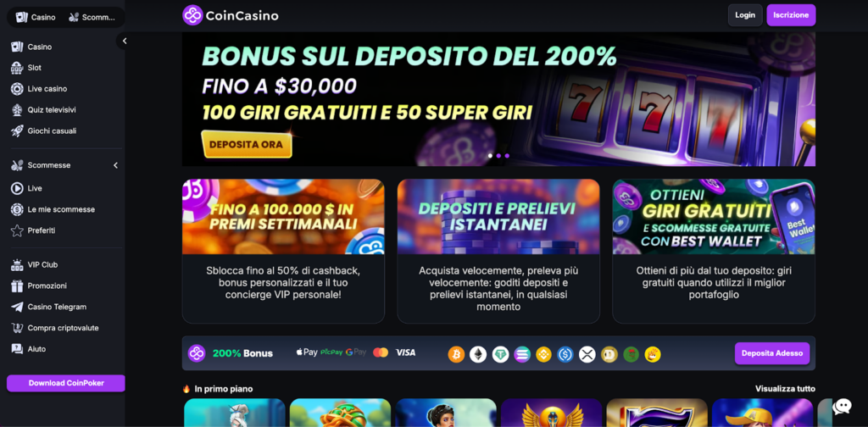The width and height of the screenshot is (868, 427).
Task: Open the weekly prizes promo card
Action: click(283, 251)
